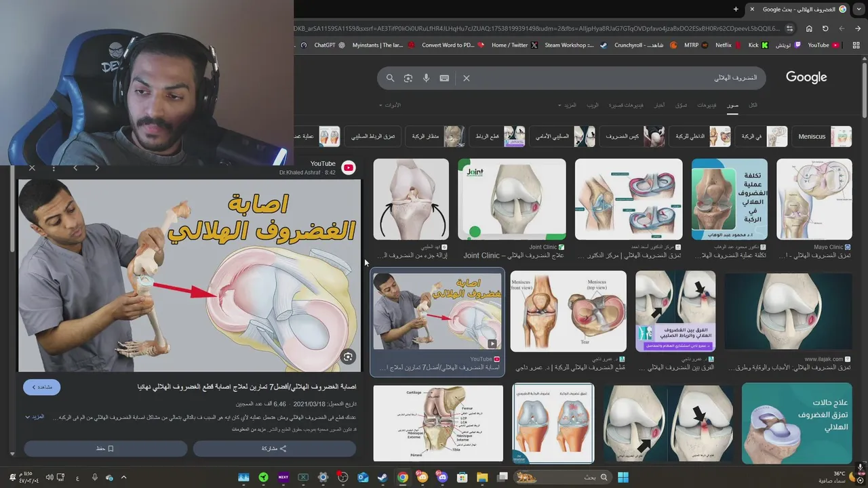Click the مشاهدة watch button
This screenshot has height=488, width=868.
tap(42, 387)
